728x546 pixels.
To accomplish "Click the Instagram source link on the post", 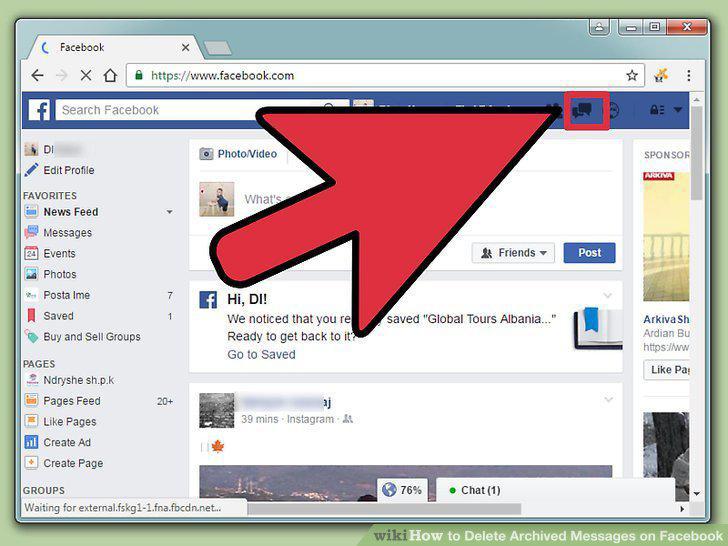I will pos(310,419).
